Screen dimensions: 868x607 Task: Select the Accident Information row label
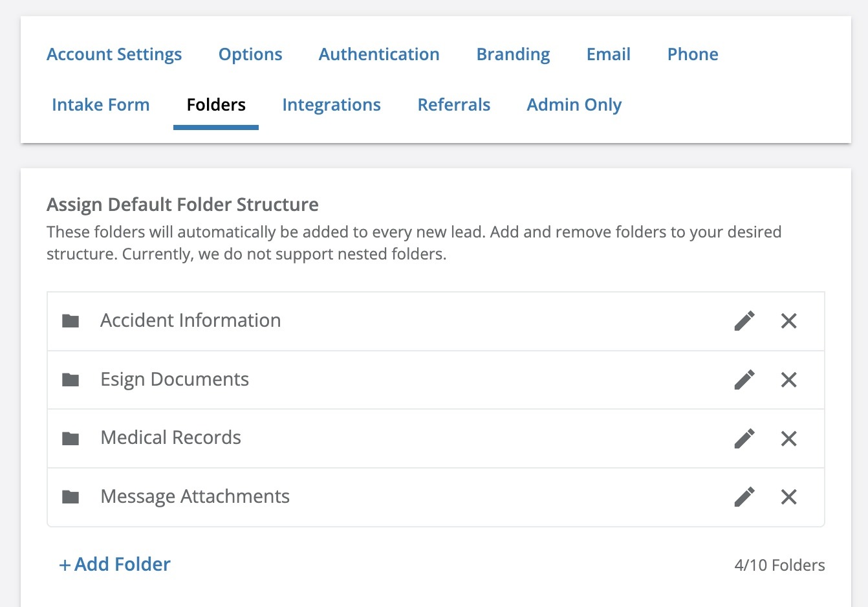[191, 320]
